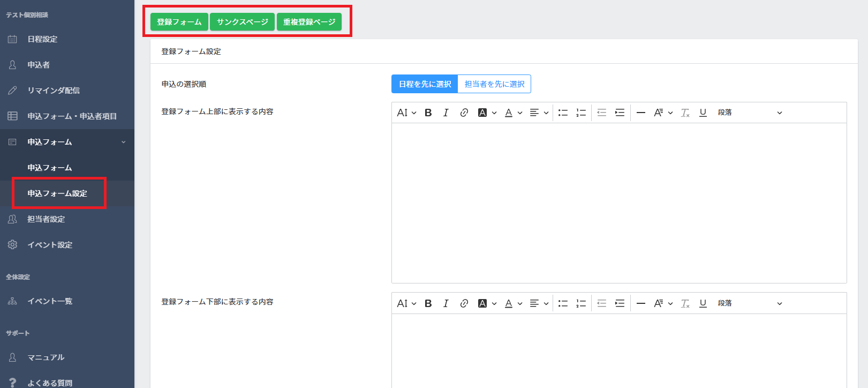Select 日程を先に選択 option
The width and height of the screenshot is (868, 388).
(x=425, y=84)
